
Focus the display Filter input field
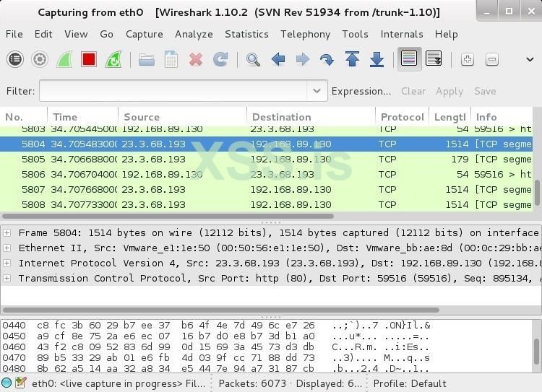(x=173, y=91)
